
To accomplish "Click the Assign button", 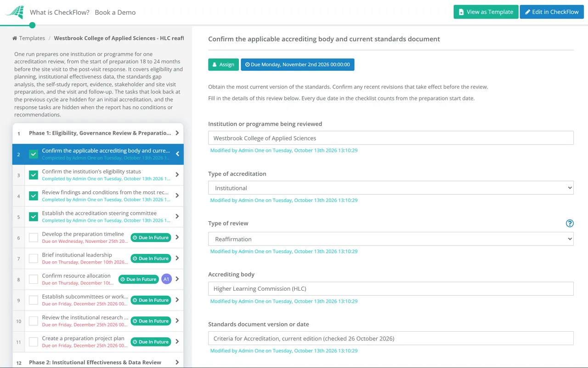I will tap(223, 64).
